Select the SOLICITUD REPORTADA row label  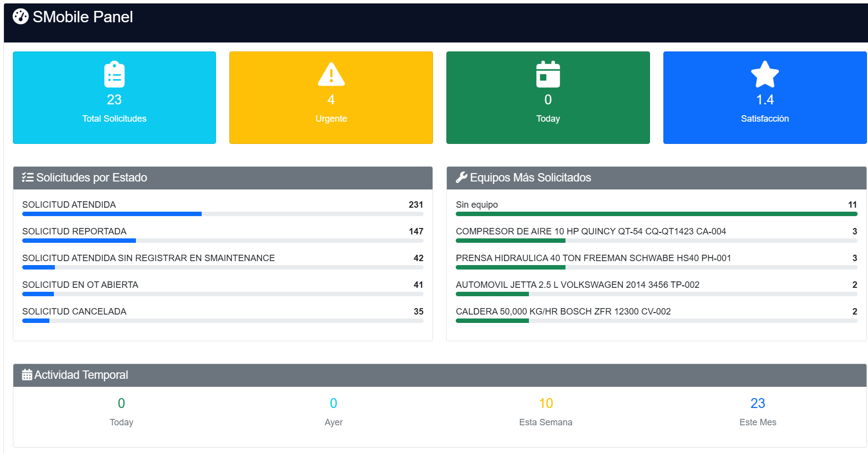click(74, 231)
